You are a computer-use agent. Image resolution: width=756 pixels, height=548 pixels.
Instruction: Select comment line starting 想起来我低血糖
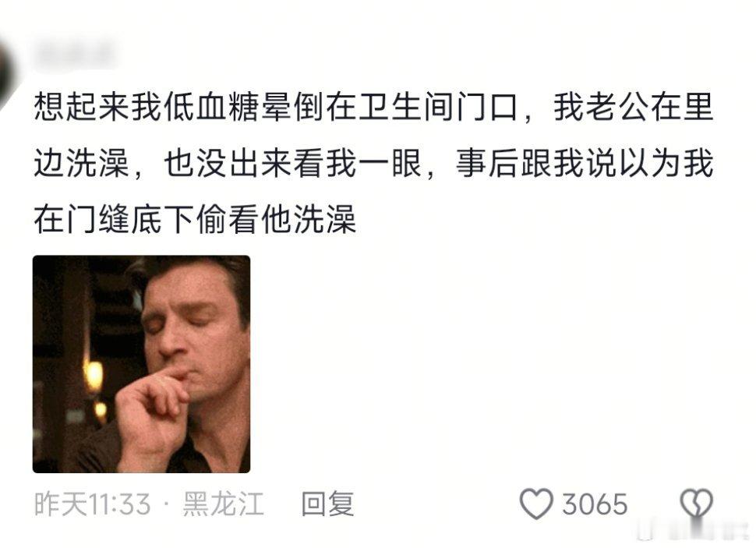373,107
